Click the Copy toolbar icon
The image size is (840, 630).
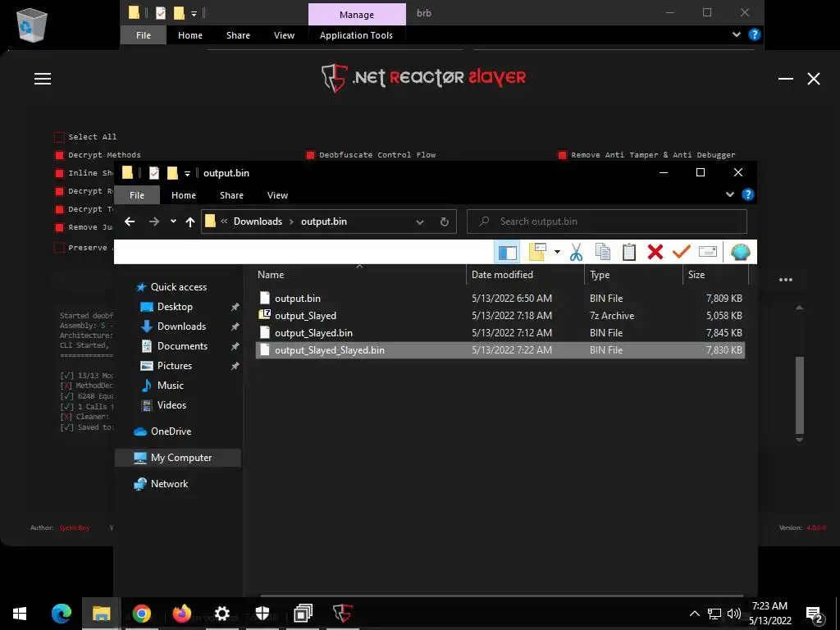[603, 252]
